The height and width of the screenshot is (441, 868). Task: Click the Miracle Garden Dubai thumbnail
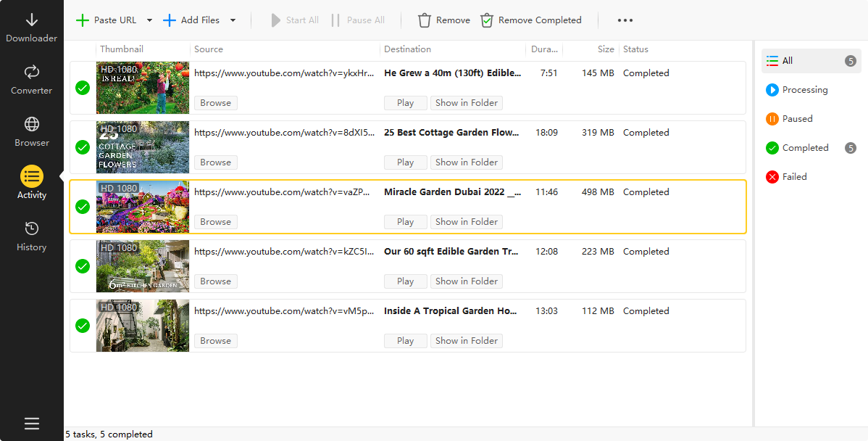[x=143, y=207]
